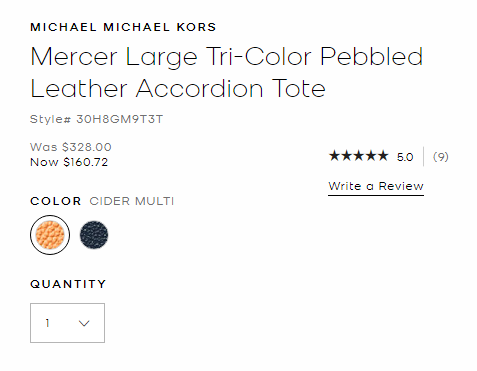Image resolution: width=477 pixels, height=371 pixels.
Task: Click the Mercer Large Tri-Color tote title
Action: pyautogui.click(x=227, y=72)
